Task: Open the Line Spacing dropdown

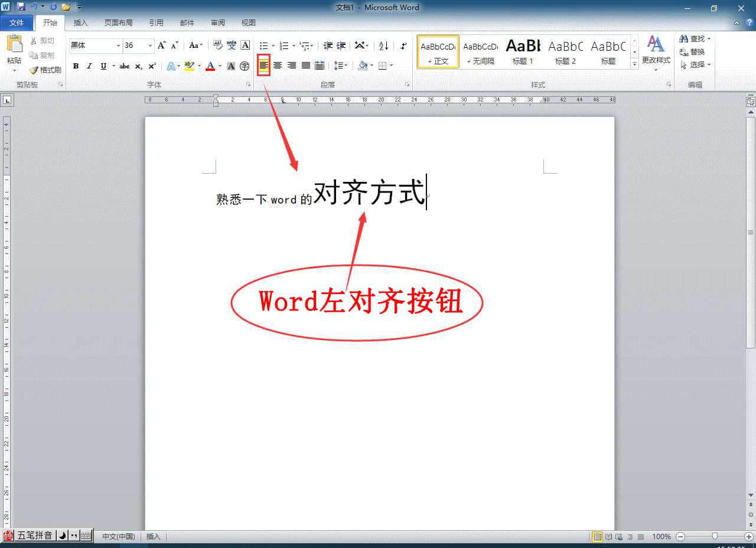Action: 341,66
